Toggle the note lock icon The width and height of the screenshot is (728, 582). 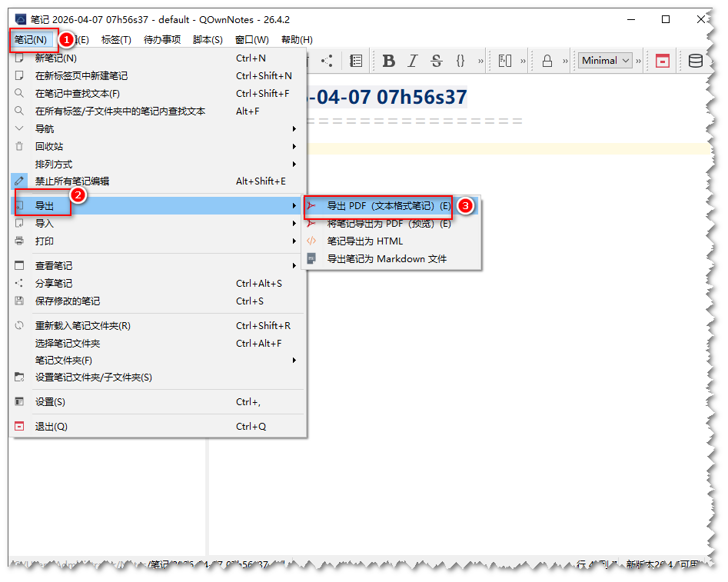point(547,61)
